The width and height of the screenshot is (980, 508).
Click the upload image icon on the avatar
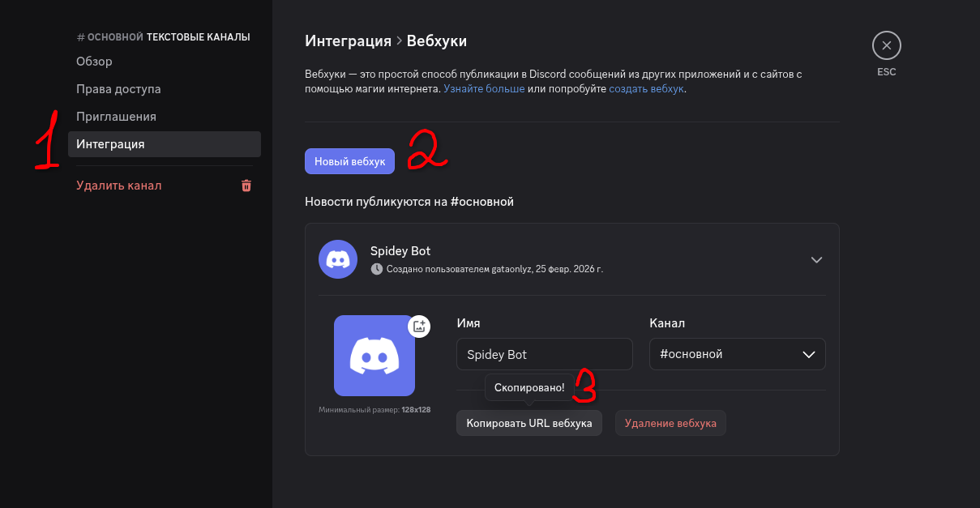coord(419,327)
